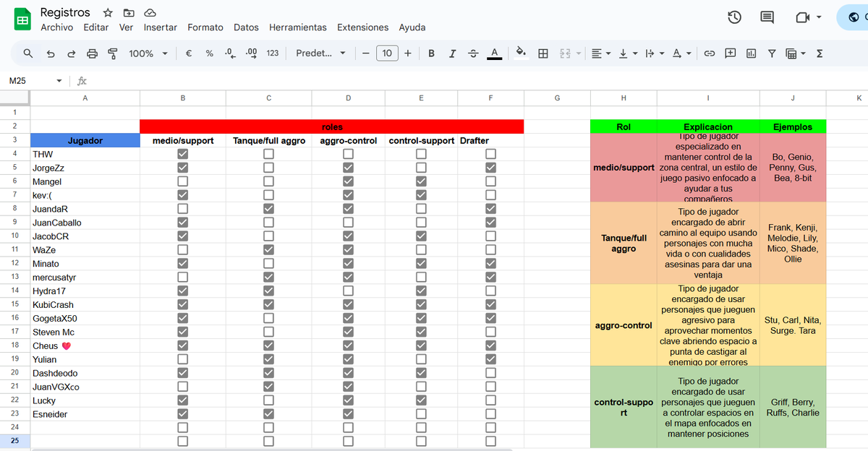The height and width of the screenshot is (451, 868).
Task: Apply percent number format
Action: coord(209,53)
